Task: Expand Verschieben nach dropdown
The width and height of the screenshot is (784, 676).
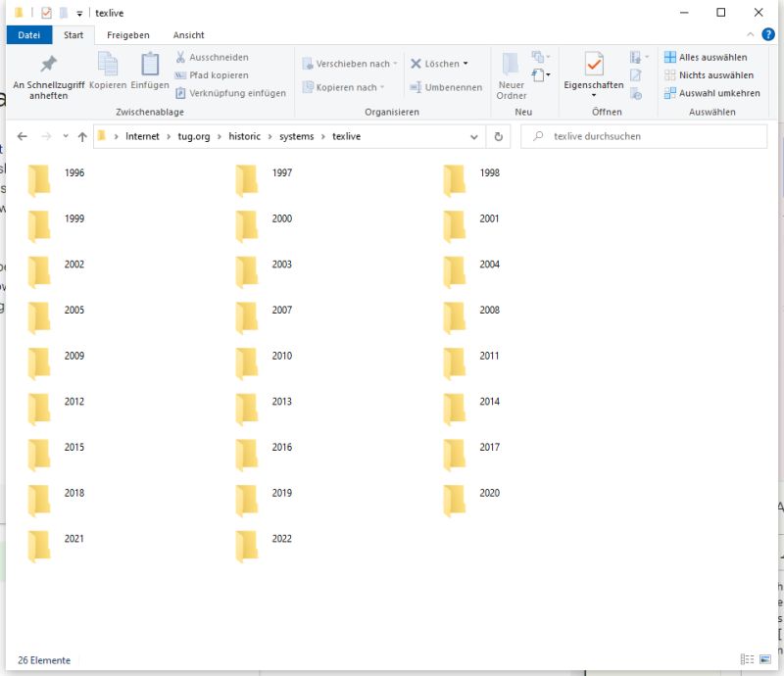Action: click(395, 64)
